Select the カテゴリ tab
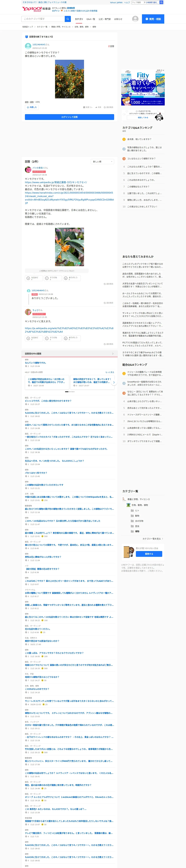This screenshot has width=186, height=868. (x=79, y=19)
